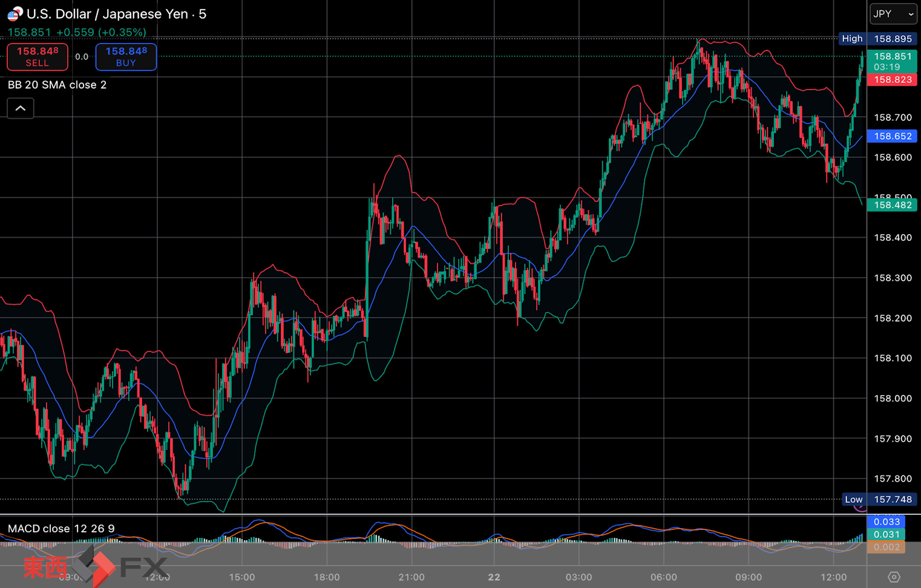Viewport: 921px width, 588px height.
Task: Click the blue 158.652 basis price label
Action: click(x=892, y=136)
